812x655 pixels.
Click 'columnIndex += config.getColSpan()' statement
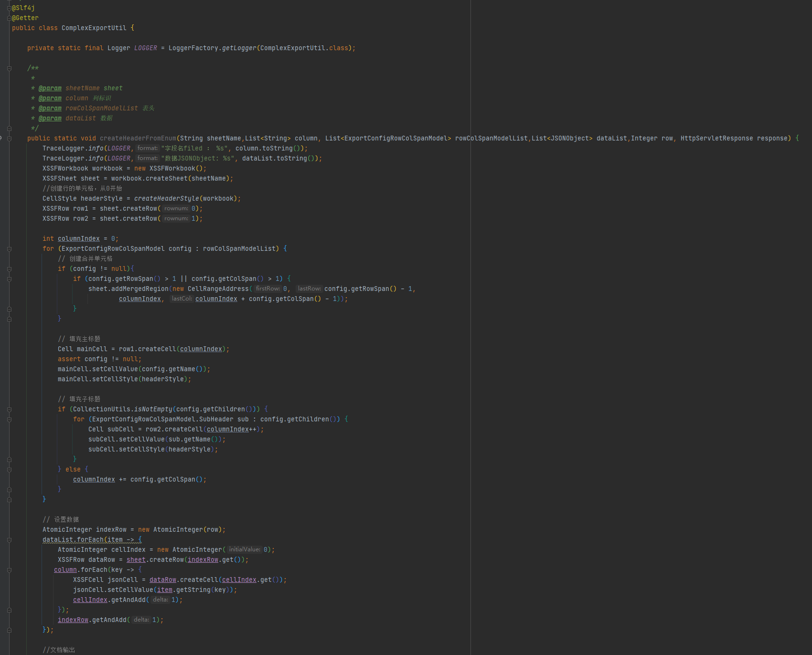[x=140, y=480]
